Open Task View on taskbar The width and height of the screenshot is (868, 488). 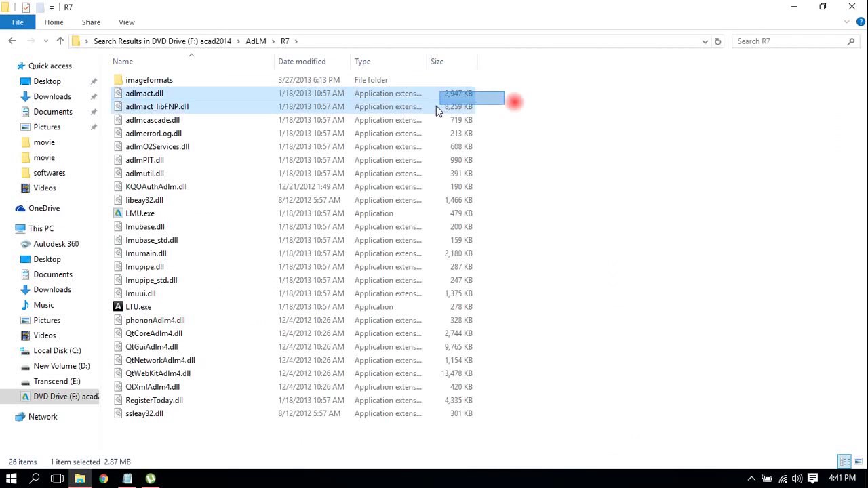(x=57, y=479)
